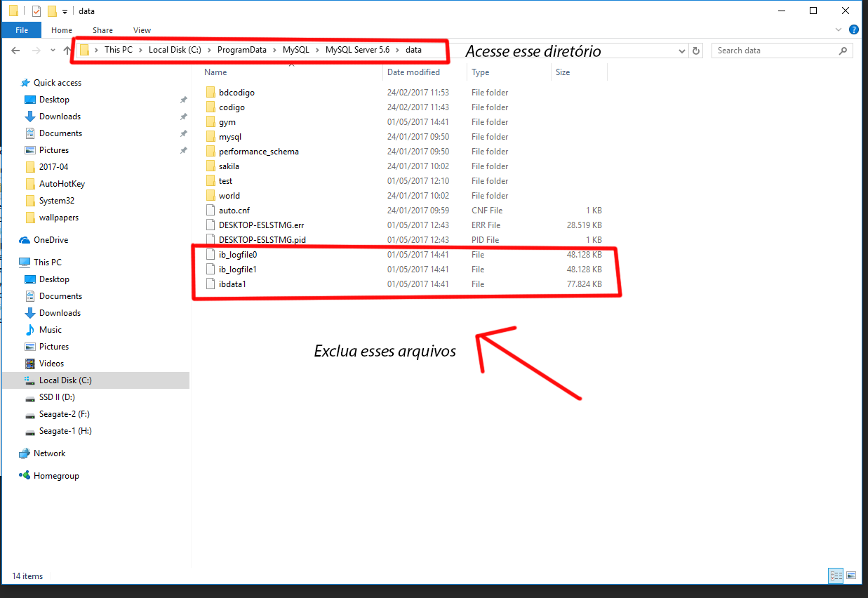Viewport: 868px width, 598px height.
Task: Open the address bar history dropdown
Action: [x=682, y=51]
